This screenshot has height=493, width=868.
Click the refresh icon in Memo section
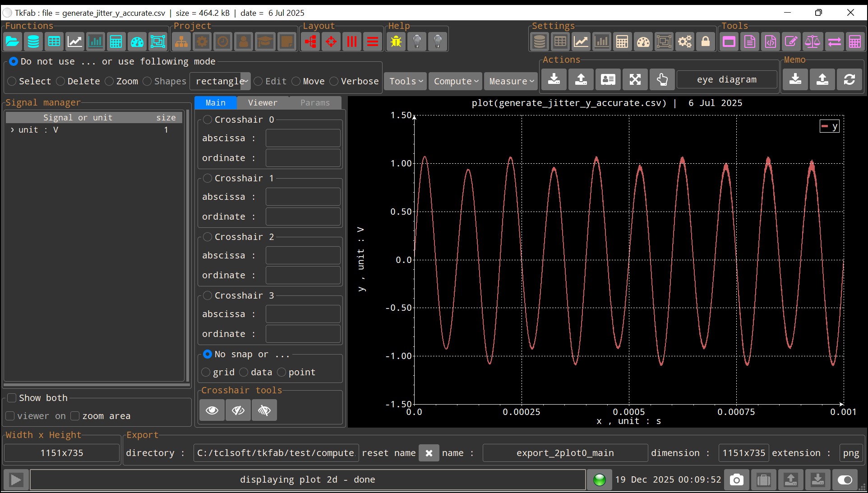850,80
